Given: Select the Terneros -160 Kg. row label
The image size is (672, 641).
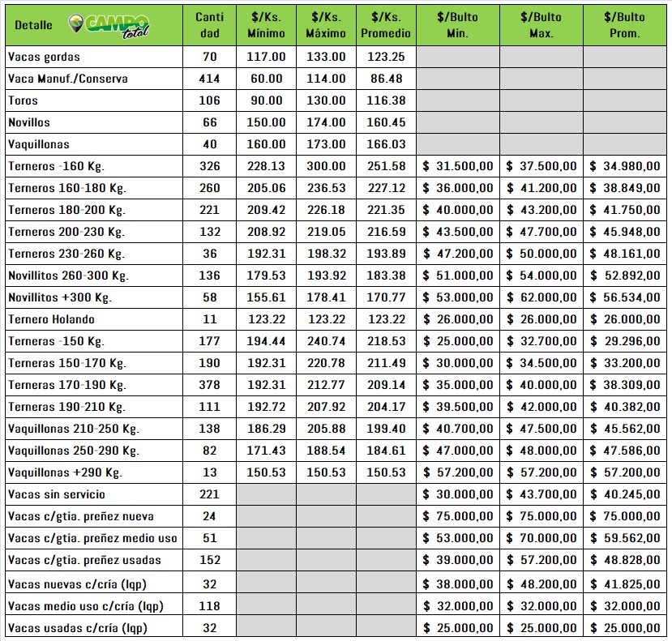Looking at the screenshot, I should 56,166.
